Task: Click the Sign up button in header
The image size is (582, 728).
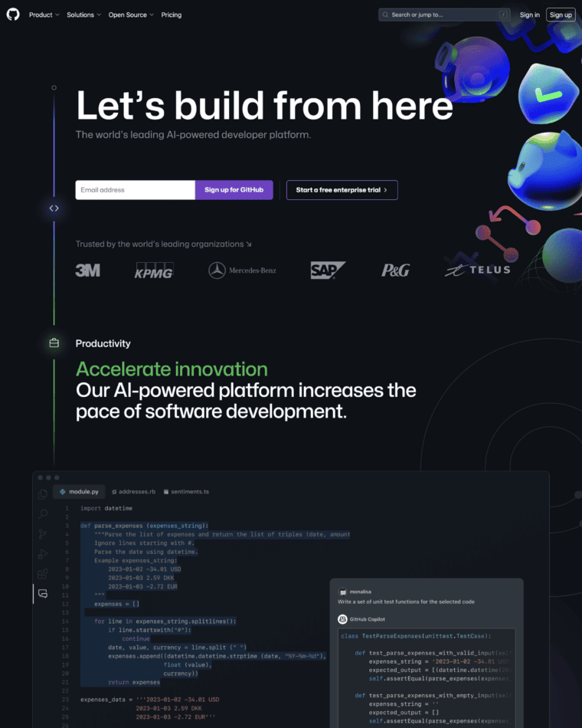Action: click(x=561, y=15)
